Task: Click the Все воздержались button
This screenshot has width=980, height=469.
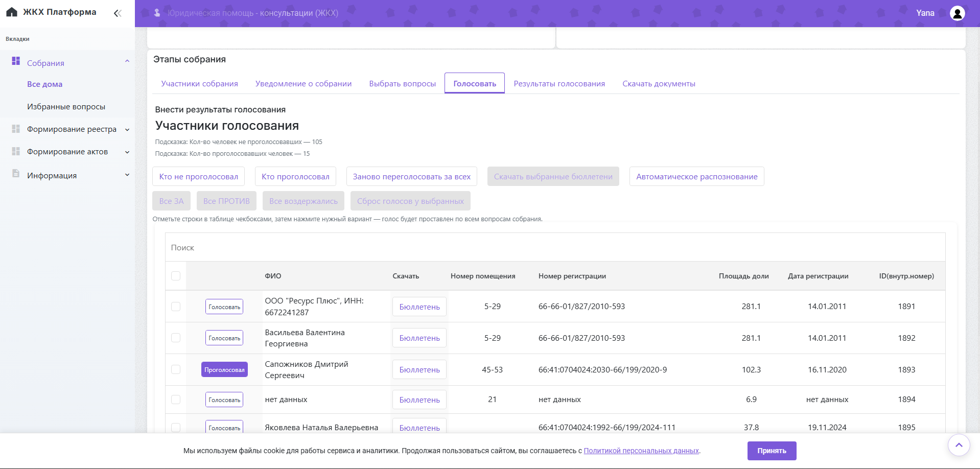Action: pyautogui.click(x=304, y=201)
